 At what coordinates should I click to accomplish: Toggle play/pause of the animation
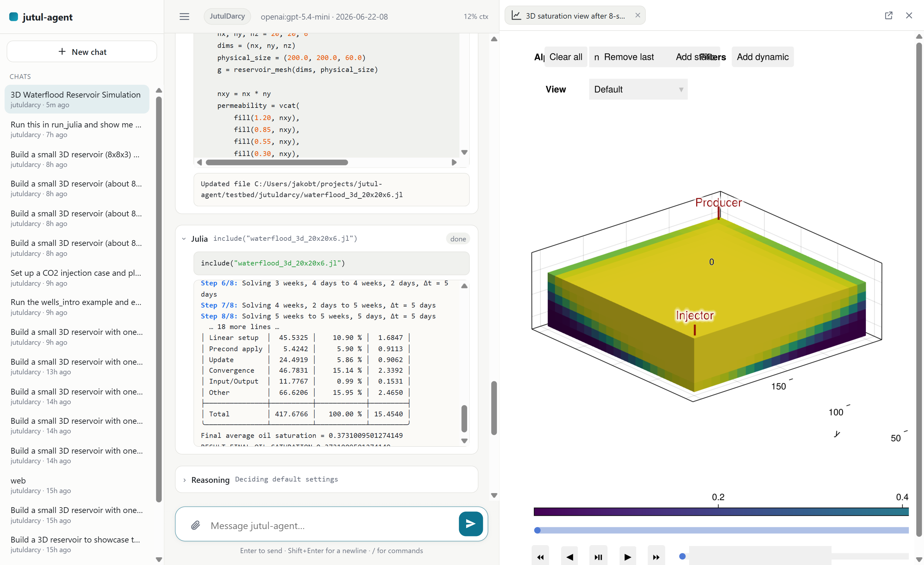[598, 557]
